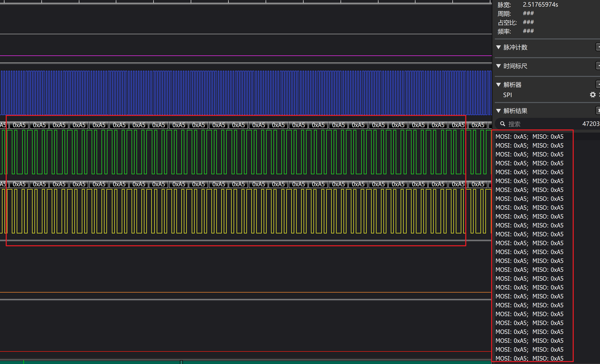Click the yellow MISO square waveform
This screenshot has height=364, width=600.
coord(246,211)
